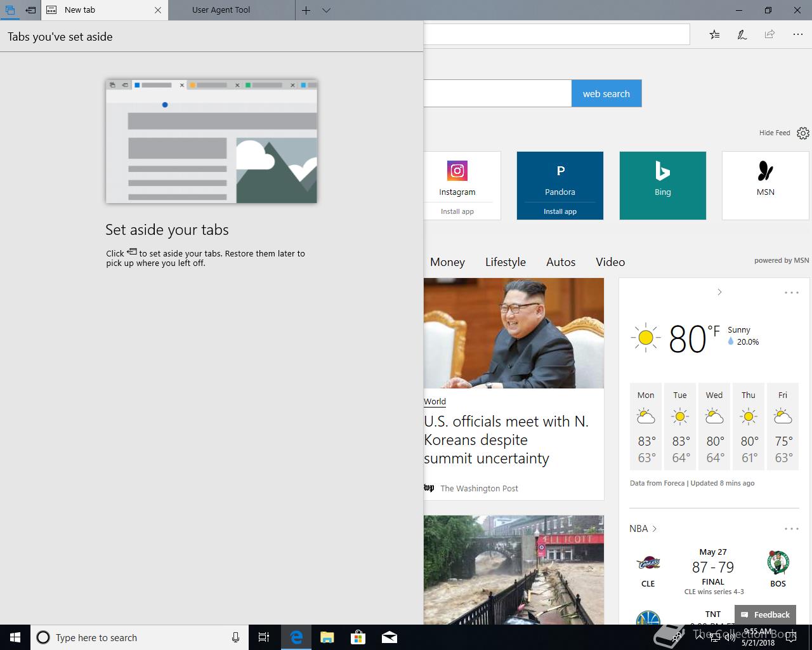Open the Windows Start button
Viewport: 812px width, 650px height.
click(x=15, y=637)
